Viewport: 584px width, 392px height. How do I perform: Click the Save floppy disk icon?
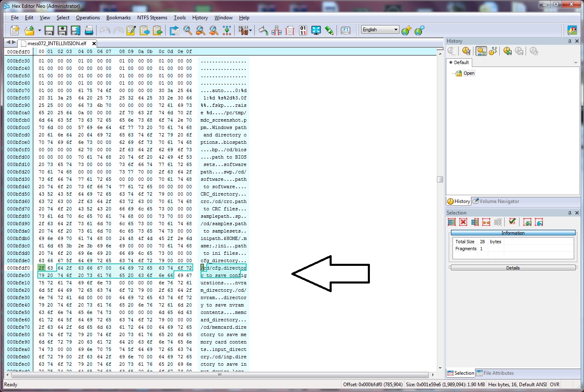(49, 30)
